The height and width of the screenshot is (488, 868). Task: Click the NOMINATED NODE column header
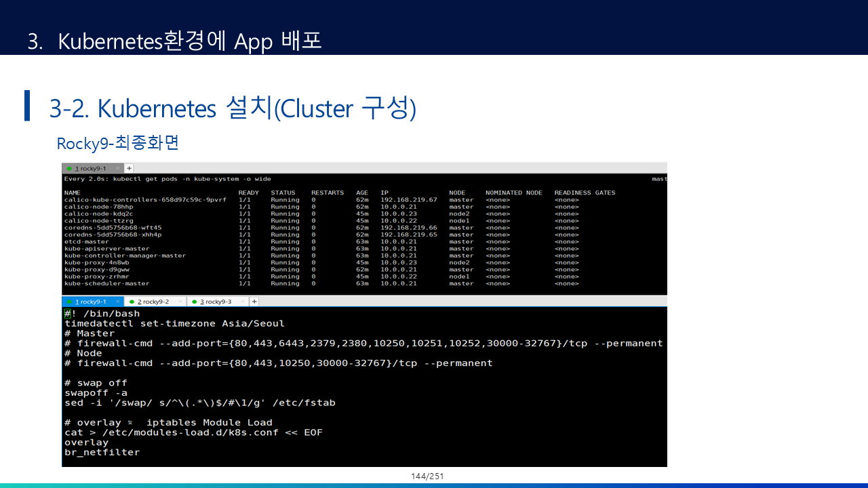click(514, 193)
